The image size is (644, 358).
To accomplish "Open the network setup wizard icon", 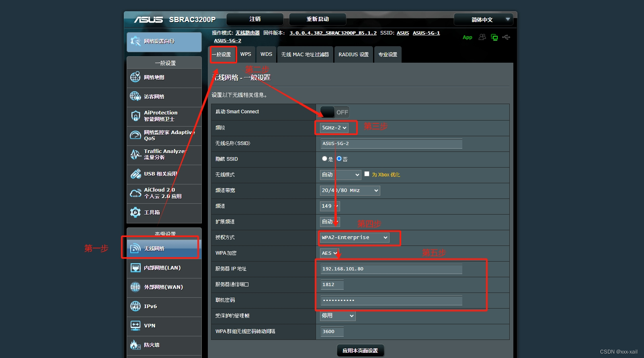I will click(135, 41).
